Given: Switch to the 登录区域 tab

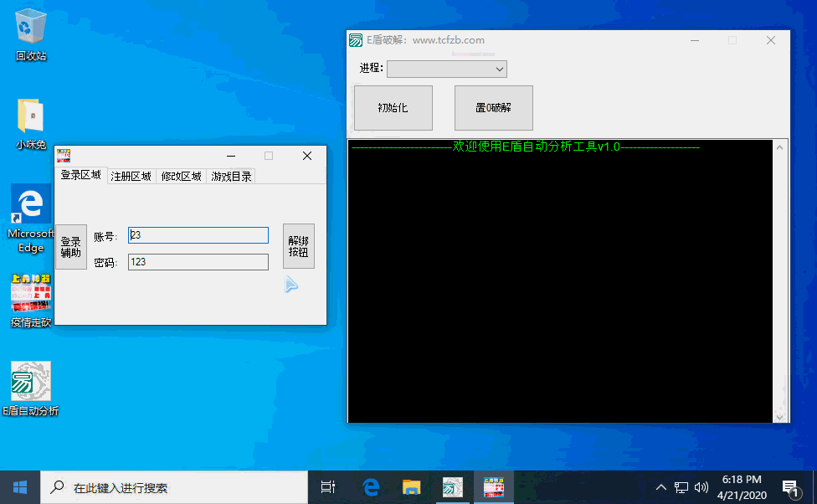Looking at the screenshot, I should click(x=80, y=175).
